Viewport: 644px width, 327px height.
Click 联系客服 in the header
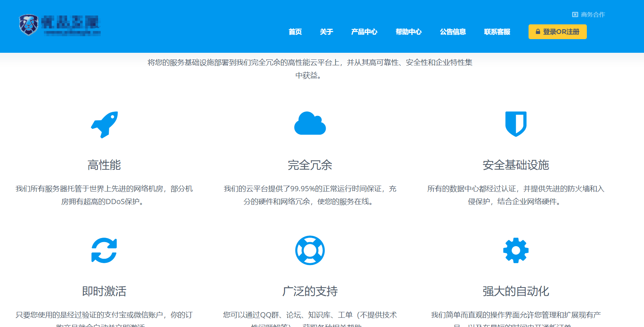click(497, 32)
